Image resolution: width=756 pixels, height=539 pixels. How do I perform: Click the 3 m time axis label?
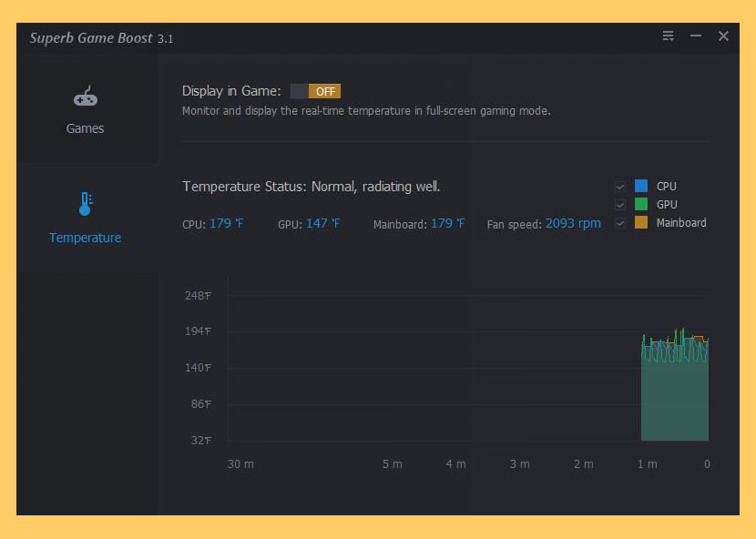520,464
